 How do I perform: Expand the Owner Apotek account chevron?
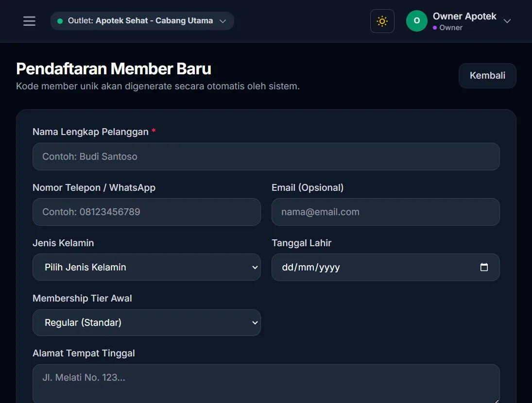point(507,21)
